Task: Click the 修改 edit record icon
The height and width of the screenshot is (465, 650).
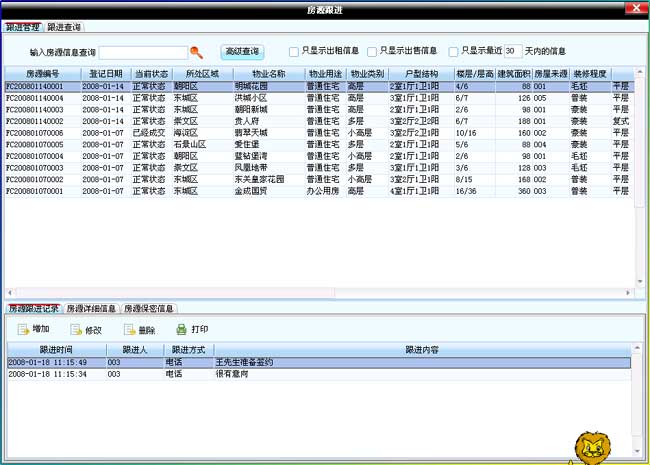Action: [76, 329]
